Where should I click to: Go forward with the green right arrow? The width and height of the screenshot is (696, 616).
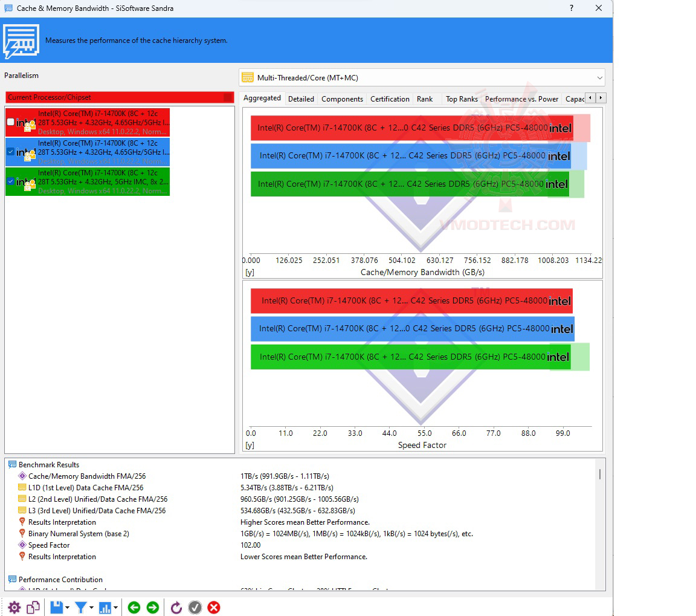[x=153, y=607]
